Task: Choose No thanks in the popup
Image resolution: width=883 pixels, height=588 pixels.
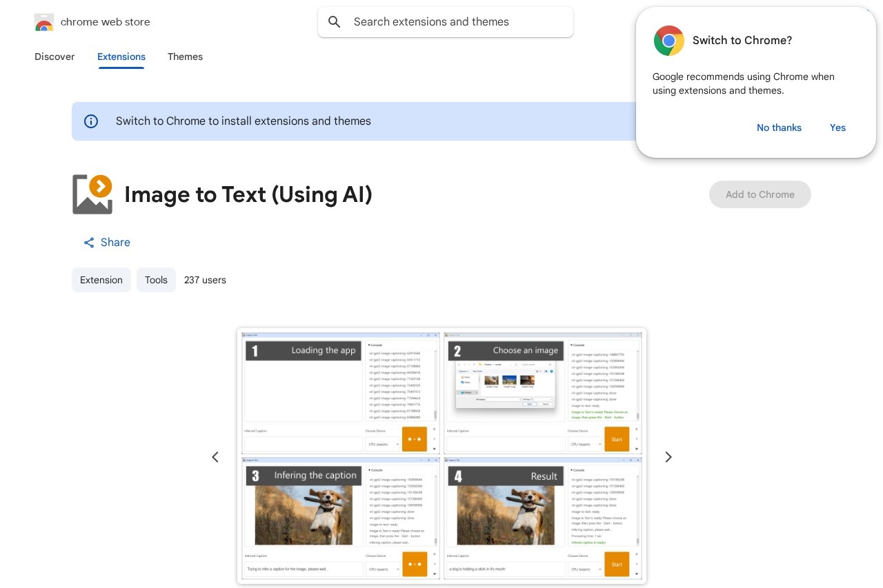Action: click(779, 128)
